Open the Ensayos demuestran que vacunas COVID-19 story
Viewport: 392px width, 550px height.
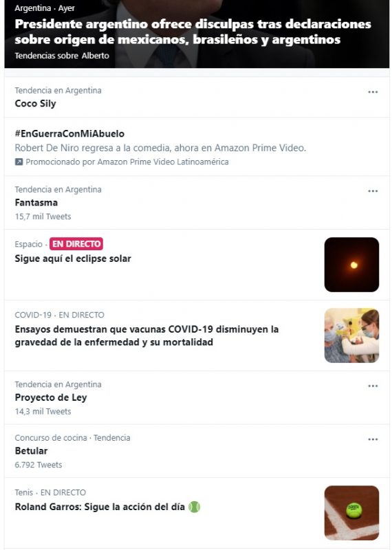click(x=146, y=335)
